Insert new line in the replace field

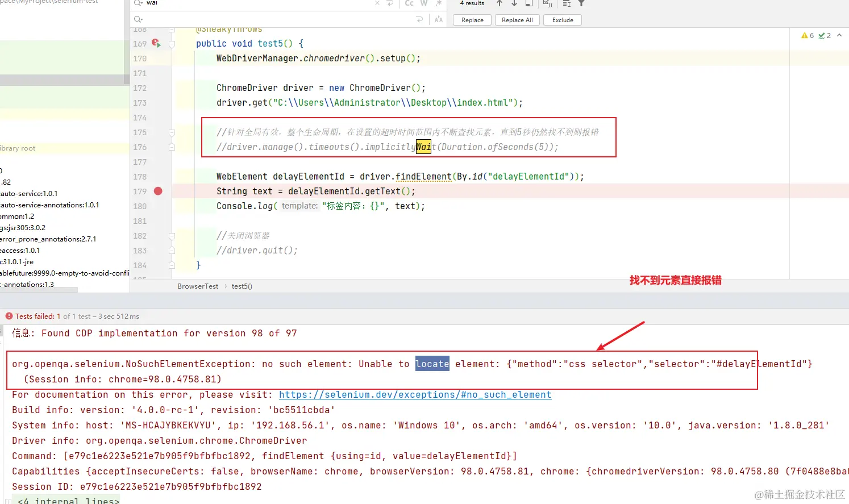click(420, 20)
